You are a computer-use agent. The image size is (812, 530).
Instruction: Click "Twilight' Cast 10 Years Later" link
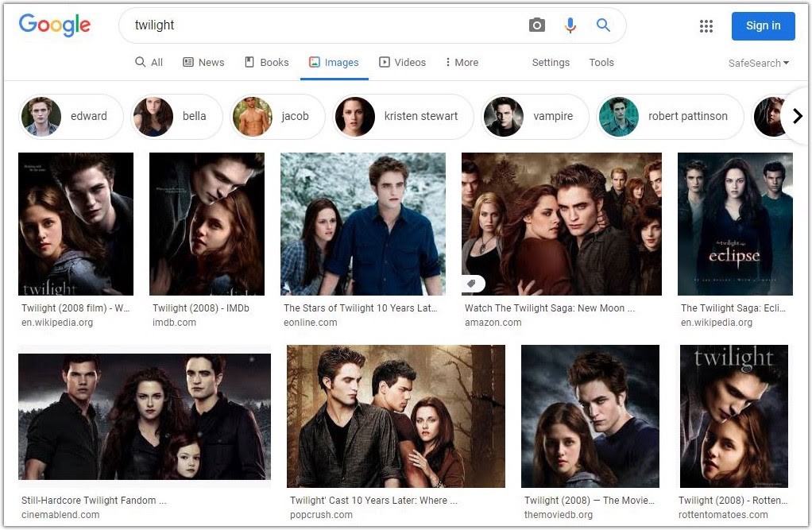[373, 501]
